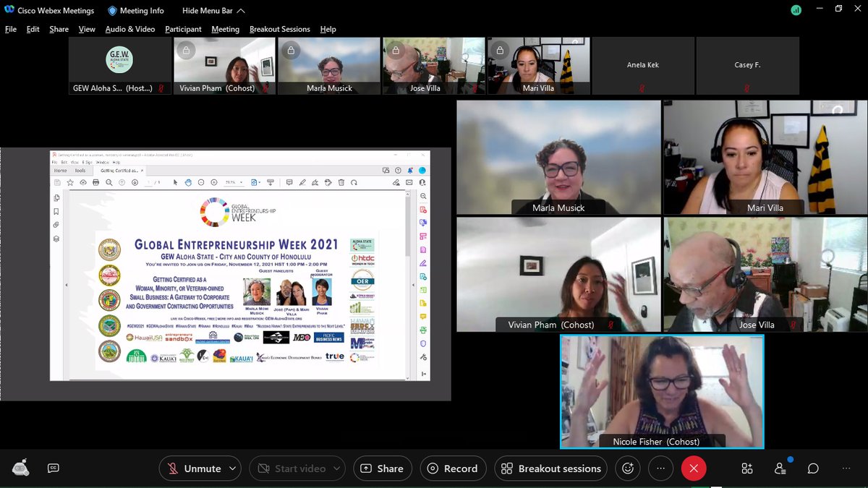Go to next page arrow in Acrobat
The width and height of the screenshot is (868, 488).
pos(135,182)
